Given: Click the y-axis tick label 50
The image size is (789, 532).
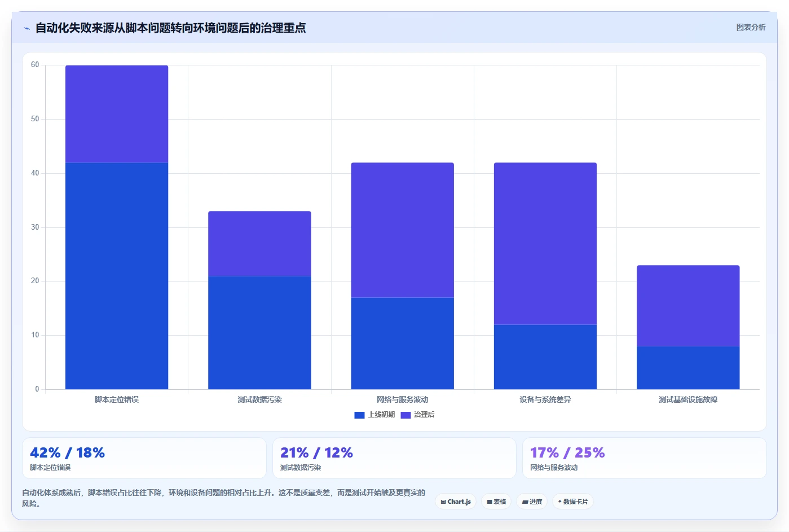Looking at the screenshot, I should pos(35,119).
